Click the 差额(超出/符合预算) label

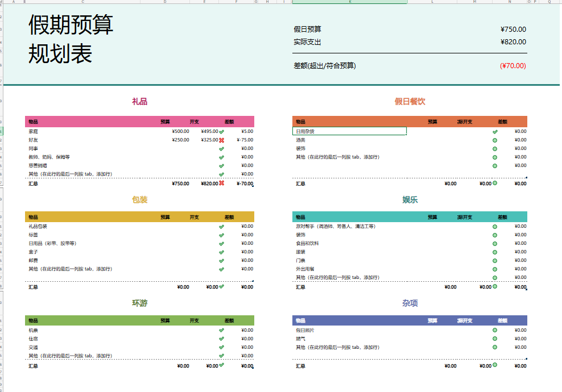coord(325,65)
